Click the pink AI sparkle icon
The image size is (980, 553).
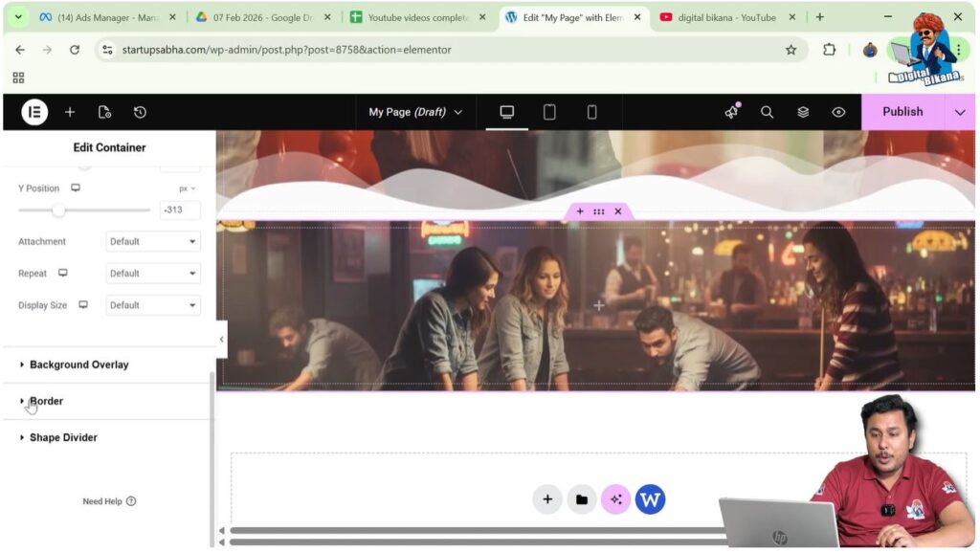[615, 499]
